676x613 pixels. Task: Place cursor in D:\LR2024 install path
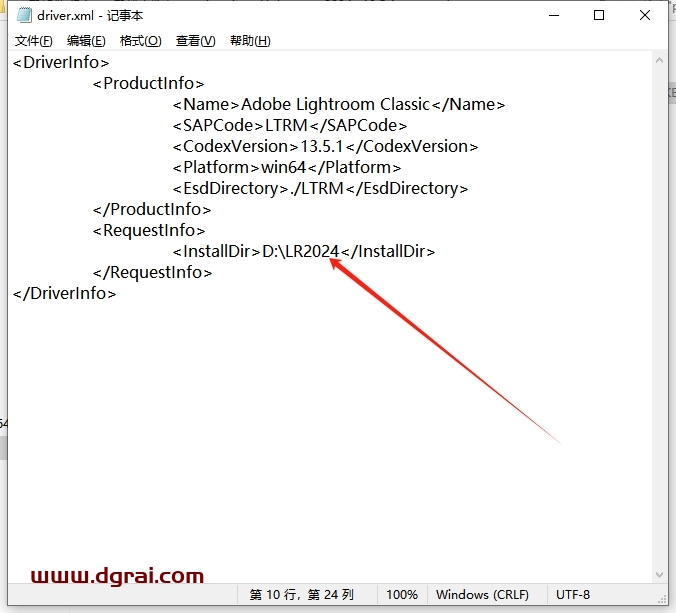click(x=300, y=252)
